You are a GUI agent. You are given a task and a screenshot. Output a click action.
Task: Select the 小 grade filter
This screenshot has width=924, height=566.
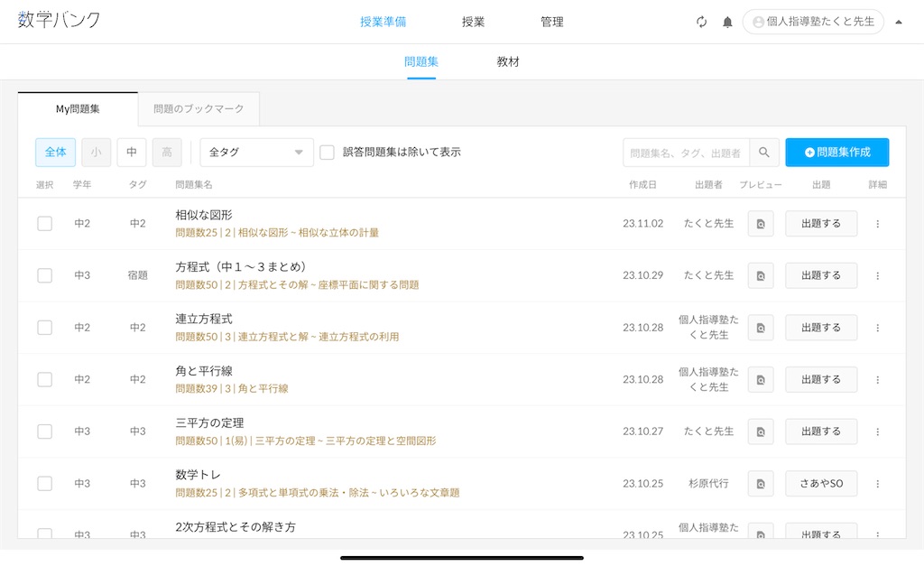pos(96,153)
